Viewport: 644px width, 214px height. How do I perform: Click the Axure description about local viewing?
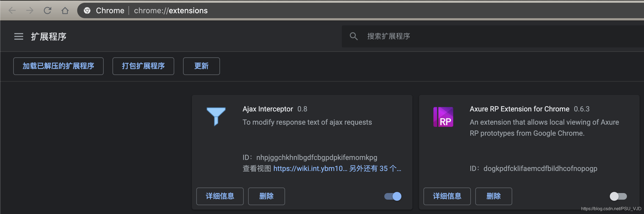point(544,128)
